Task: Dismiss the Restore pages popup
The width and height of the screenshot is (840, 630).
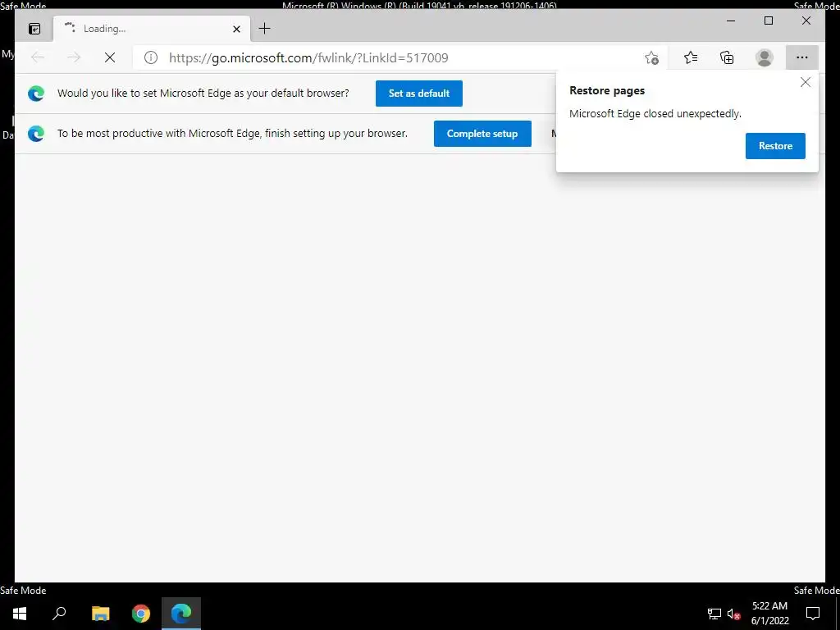Action: tap(806, 82)
